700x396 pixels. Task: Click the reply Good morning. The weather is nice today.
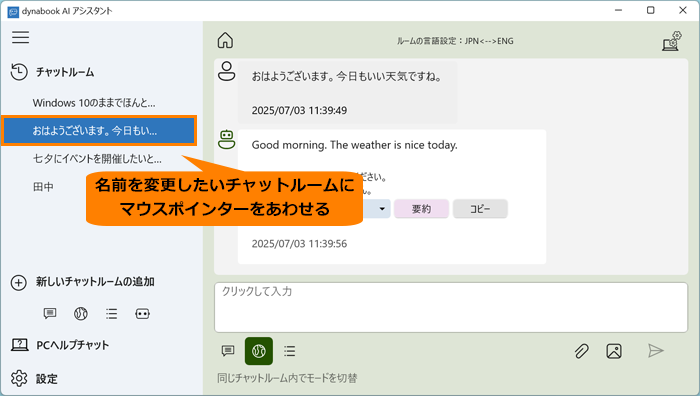(354, 145)
